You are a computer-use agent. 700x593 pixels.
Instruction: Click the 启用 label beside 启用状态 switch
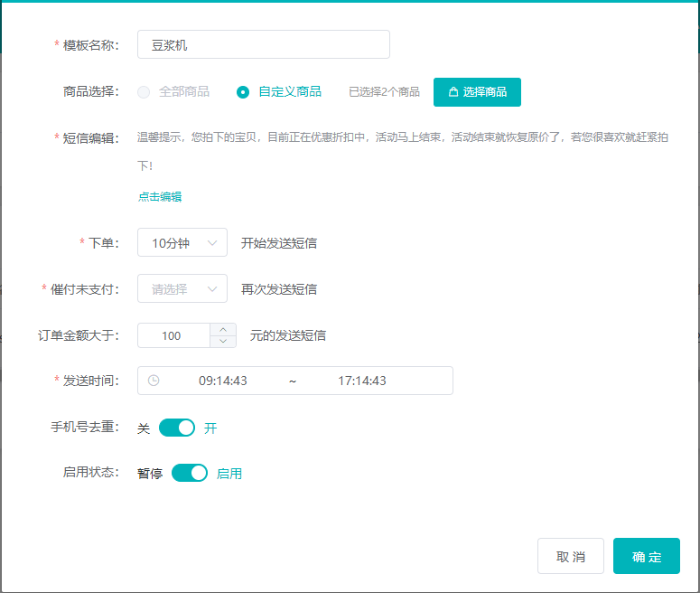coord(229,473)
